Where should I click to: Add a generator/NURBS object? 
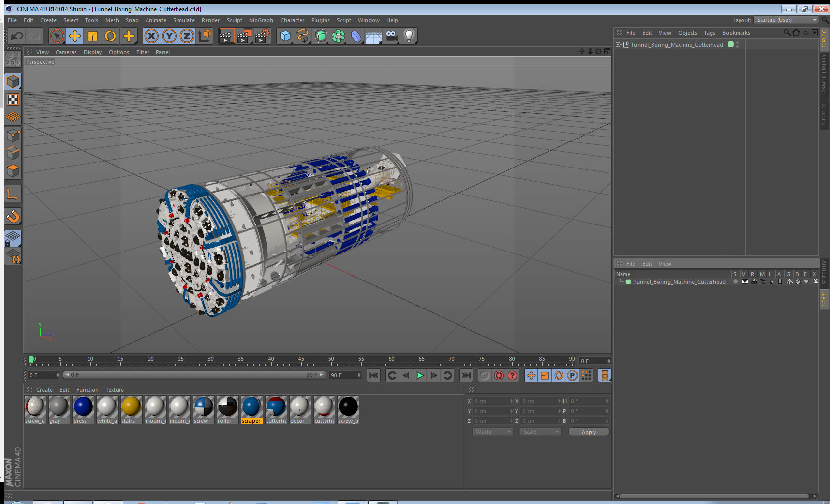[321, 36]
